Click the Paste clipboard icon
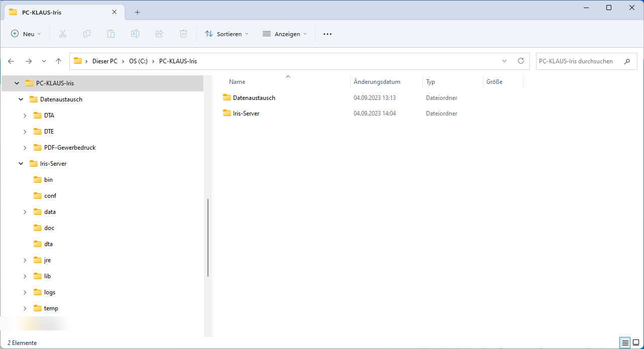This screenshot has height=349, width=644. coord(111,34)
